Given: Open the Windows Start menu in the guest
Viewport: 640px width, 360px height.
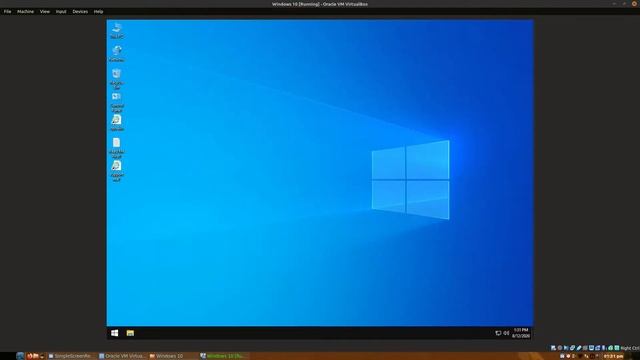Looking at the screenshot, I should tap(115, 333).
